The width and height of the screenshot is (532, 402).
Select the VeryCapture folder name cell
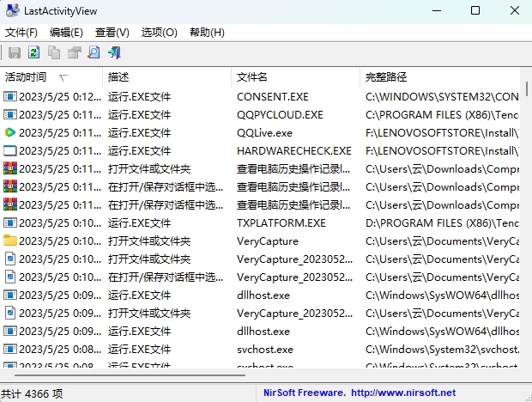(x=268, y=241)
